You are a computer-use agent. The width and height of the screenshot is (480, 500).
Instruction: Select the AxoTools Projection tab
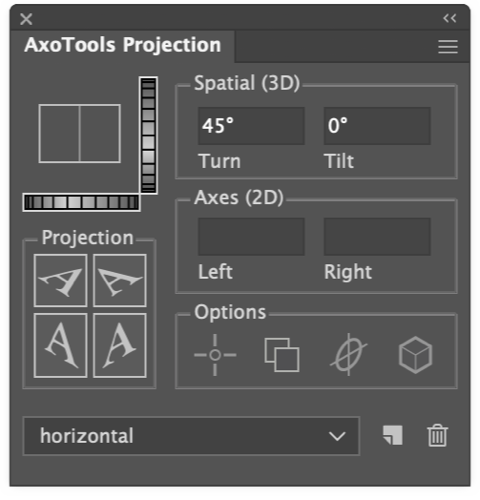123,45
